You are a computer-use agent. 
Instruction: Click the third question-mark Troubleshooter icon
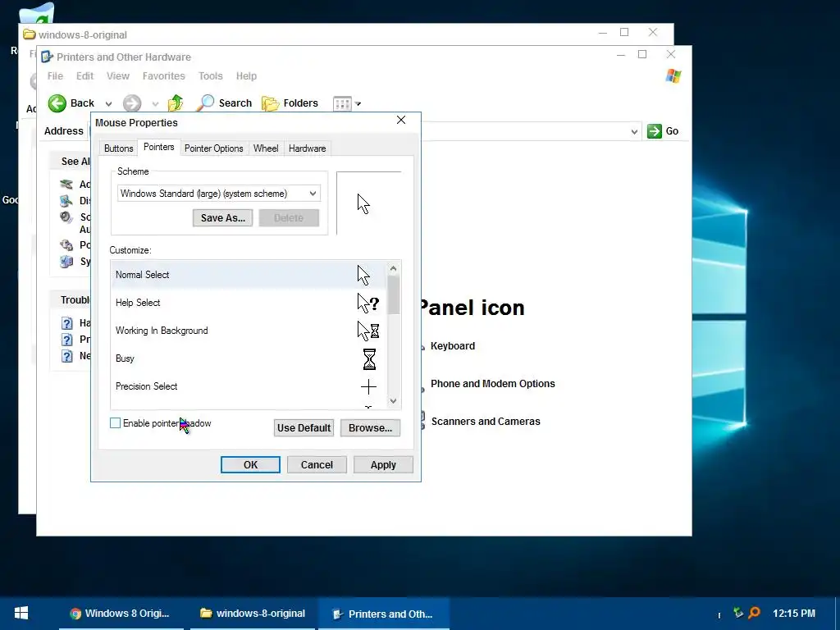click(67, 356)
